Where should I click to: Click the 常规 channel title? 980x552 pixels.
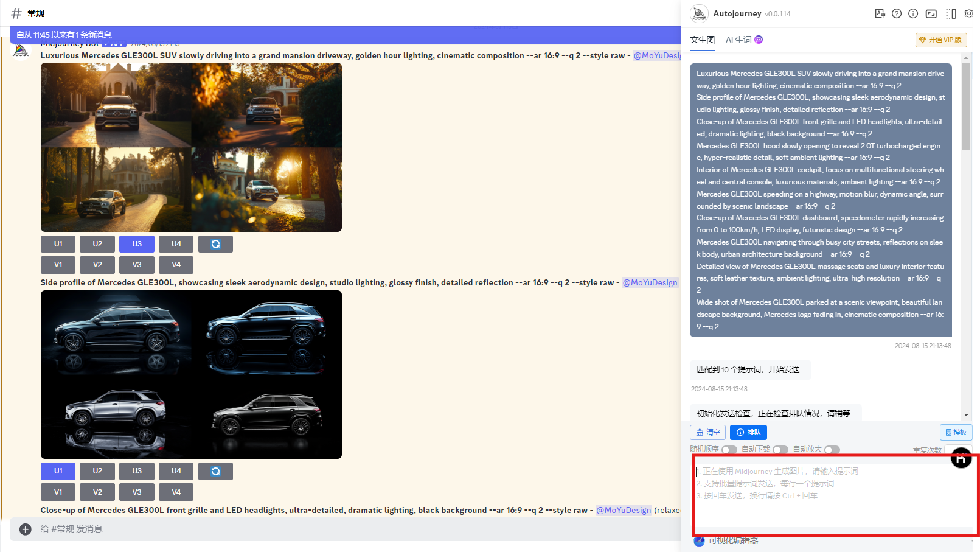point(36,13)
